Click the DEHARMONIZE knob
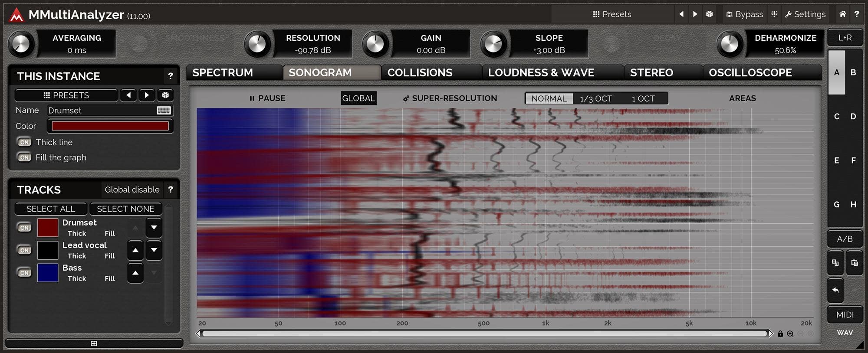This screenshot has width=868, height=353. 730,44
